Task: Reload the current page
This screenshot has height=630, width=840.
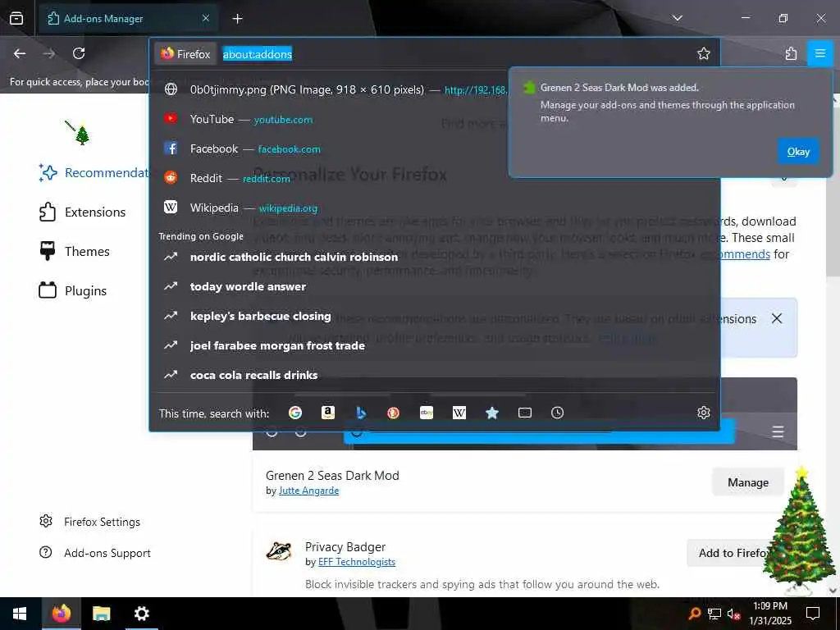Action: (79, 53)
